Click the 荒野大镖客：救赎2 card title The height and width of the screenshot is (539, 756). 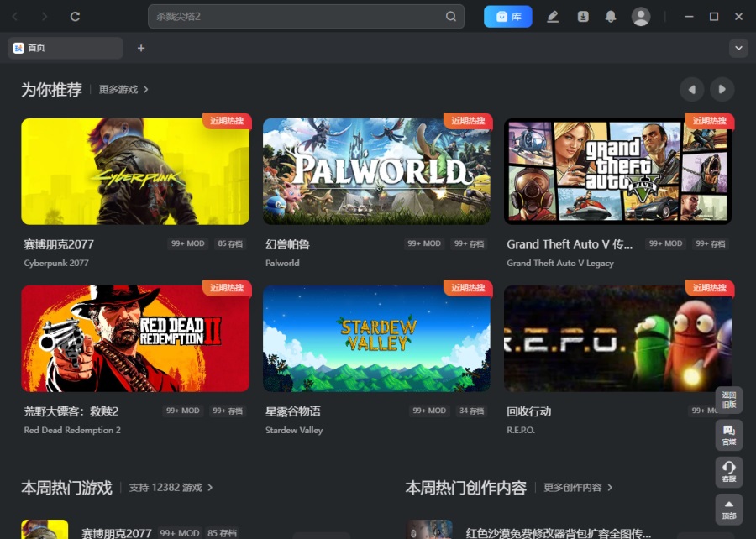click(x=71, y=411)
